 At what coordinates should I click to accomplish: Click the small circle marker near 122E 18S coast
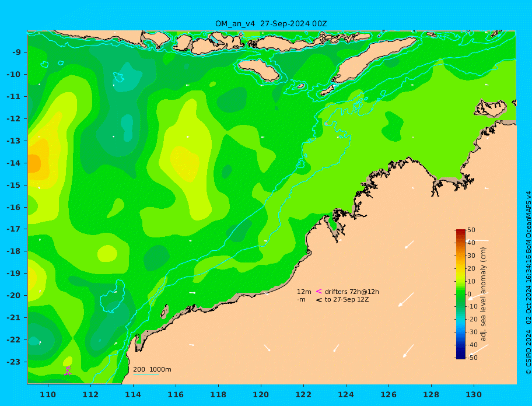coord(308,251)
